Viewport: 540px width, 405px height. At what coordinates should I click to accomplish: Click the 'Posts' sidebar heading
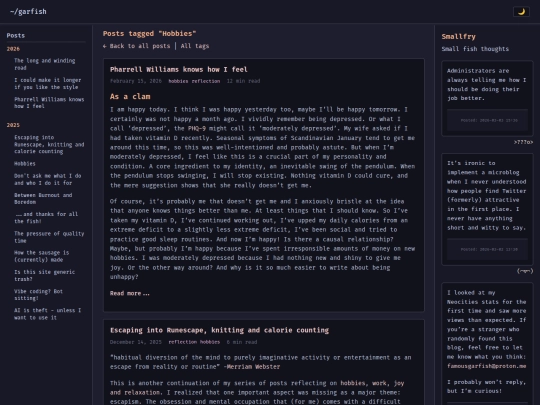[16, 35]
